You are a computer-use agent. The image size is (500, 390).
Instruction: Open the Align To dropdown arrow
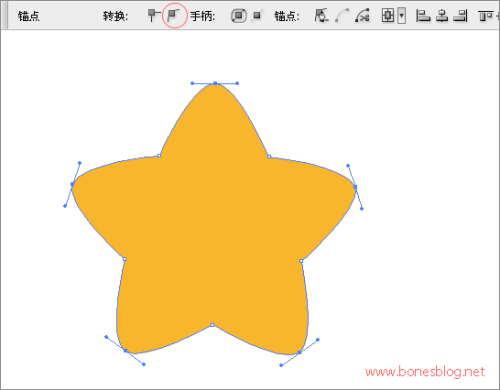pyautogui.click(x=402, y=16)
